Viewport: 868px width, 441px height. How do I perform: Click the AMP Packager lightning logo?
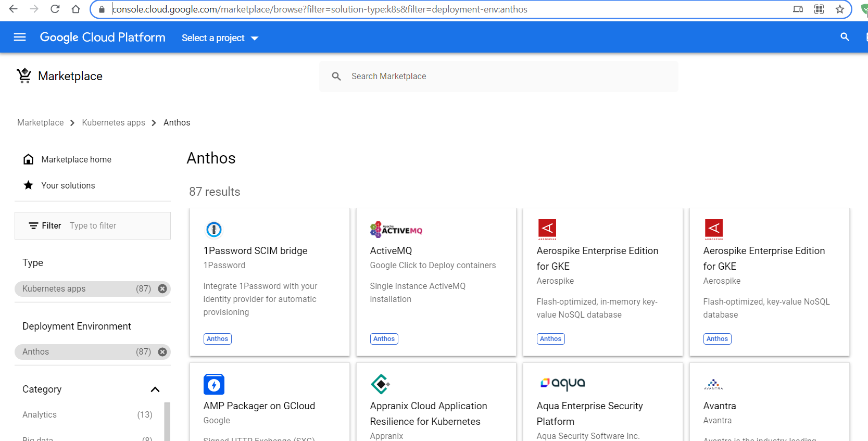click(x=214, y=384)
